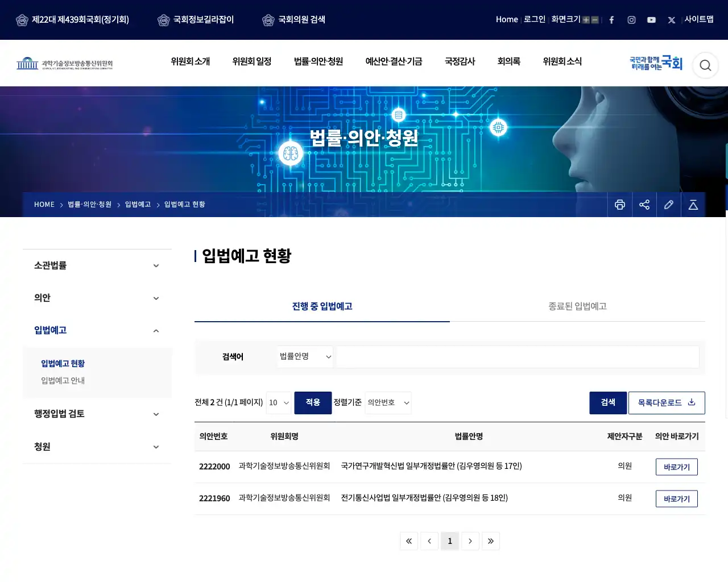This screenshot has height=582, width=728.
Task: Click the 입법예고 현황 sidebar link
Action: click(63, 364)
